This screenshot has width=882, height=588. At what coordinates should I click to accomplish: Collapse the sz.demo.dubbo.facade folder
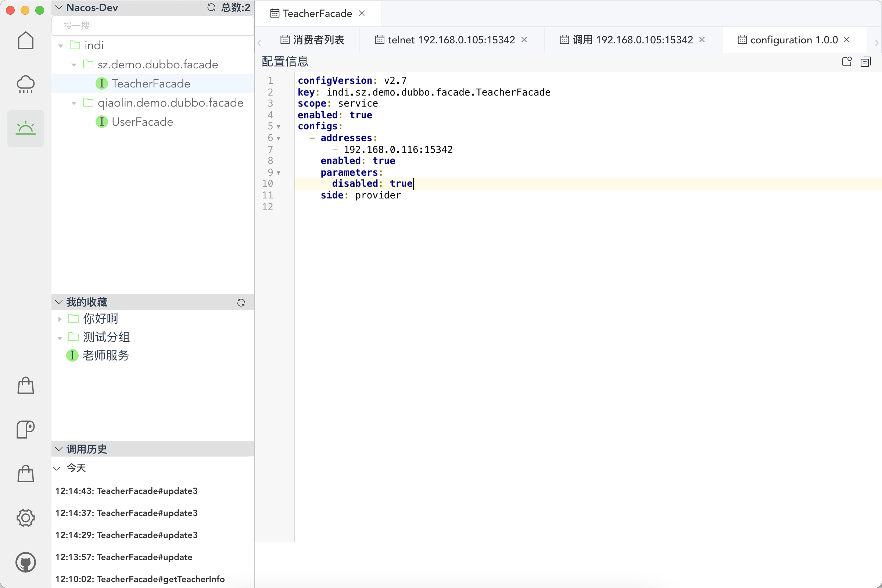point(74,65)
